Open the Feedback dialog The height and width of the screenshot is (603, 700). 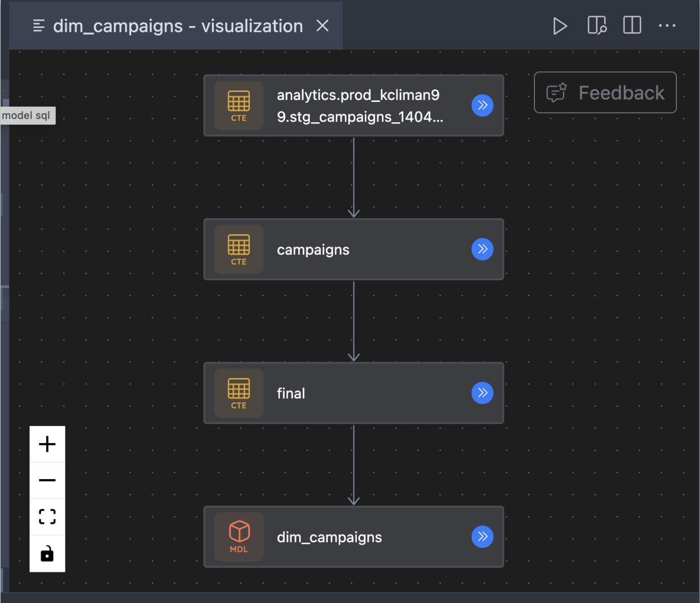pyautogui.click(x=605, y=92)
